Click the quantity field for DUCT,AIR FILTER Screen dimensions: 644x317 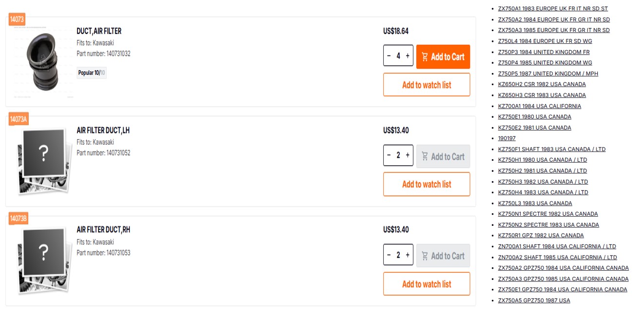[x=398, y=56]
